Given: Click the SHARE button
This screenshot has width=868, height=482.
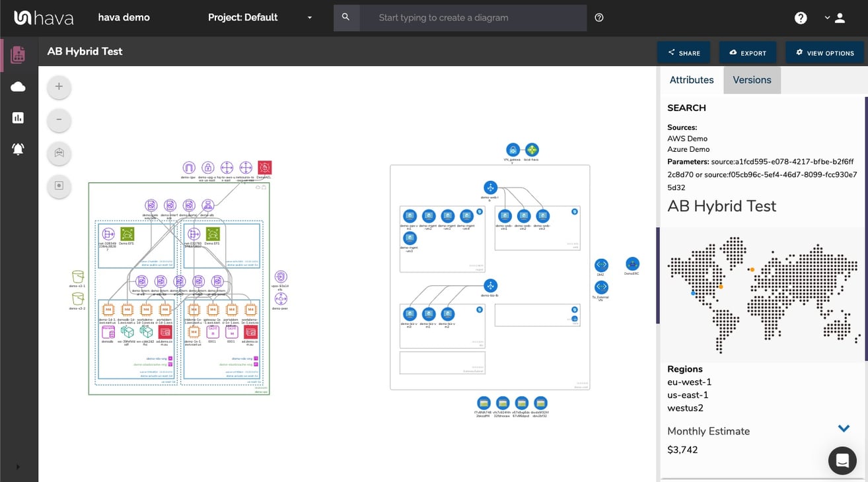Looking at the screenshot, I should 684,52.
